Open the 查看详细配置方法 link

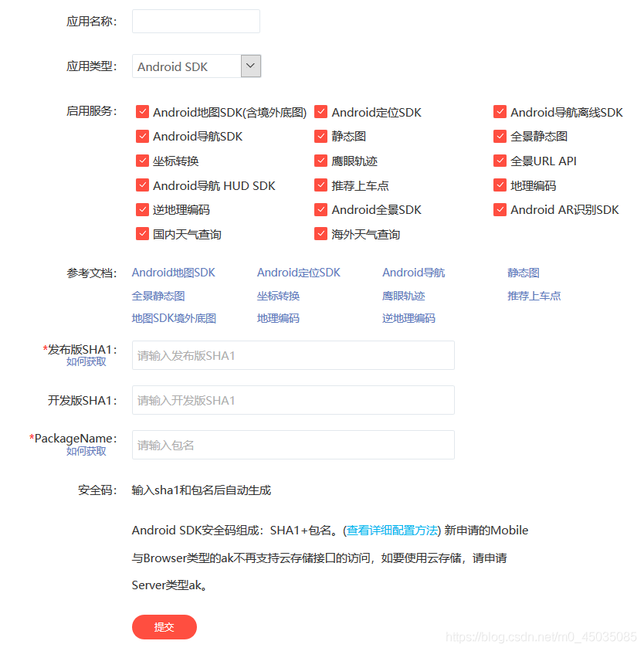(x=392, y=531)
